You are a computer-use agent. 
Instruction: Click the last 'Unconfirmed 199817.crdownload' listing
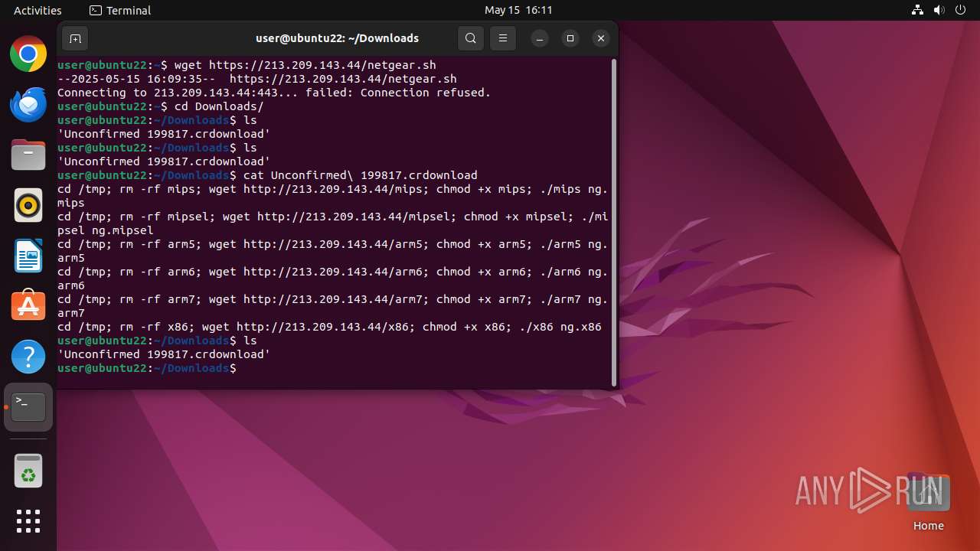pos(164,354)
